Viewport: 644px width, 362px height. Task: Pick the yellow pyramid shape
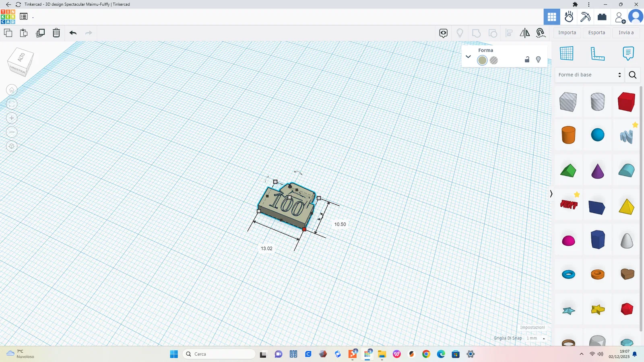(627, 206)
